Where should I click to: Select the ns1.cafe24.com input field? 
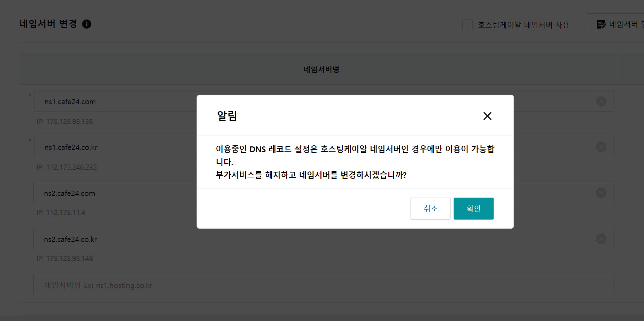[x=115, y=101]
